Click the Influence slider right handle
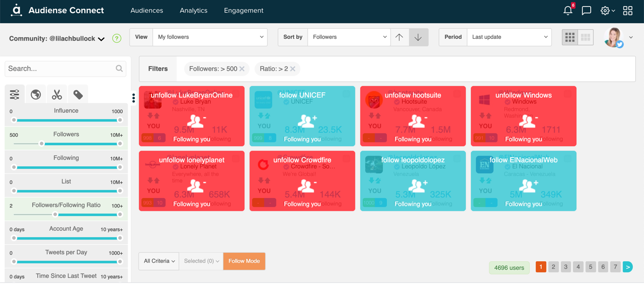Image resolution: width=644 pixels, height=285 pixels. 120,120
